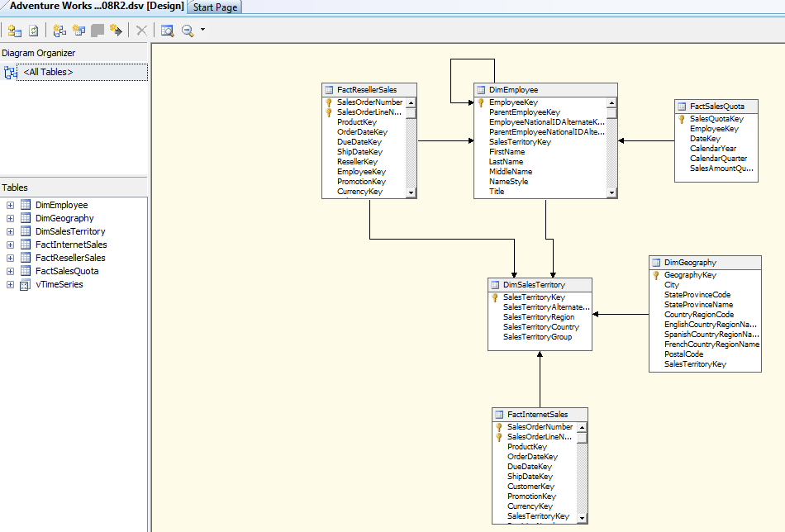
Task: Select ParentEmployeeKey column in DimEmployee
Action: click(x=525, y=112)
